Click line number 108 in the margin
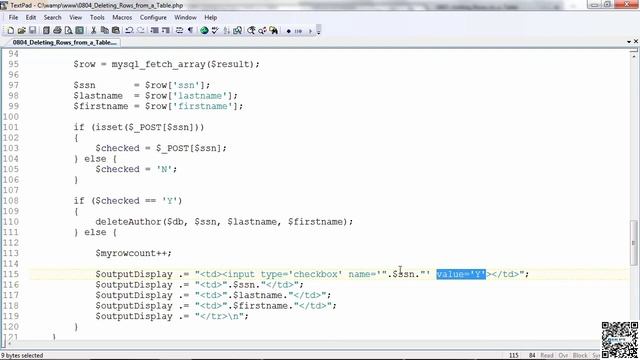Screen dimensions: 640x360 11,201
